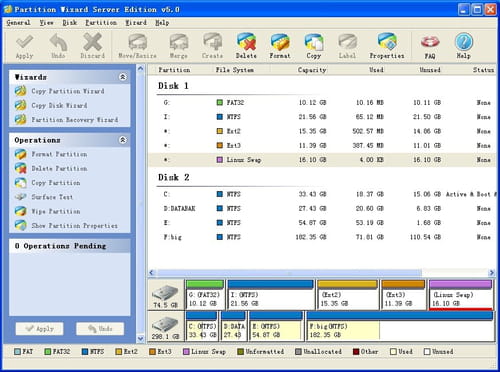
Task: Click the Delete partition toolbar icon
Action: tap(246, 46)
